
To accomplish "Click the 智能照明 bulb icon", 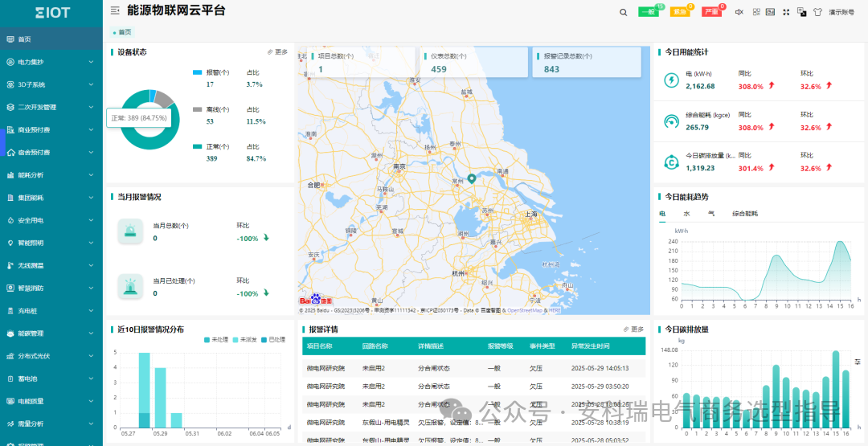I will click(x=10, y=243).
